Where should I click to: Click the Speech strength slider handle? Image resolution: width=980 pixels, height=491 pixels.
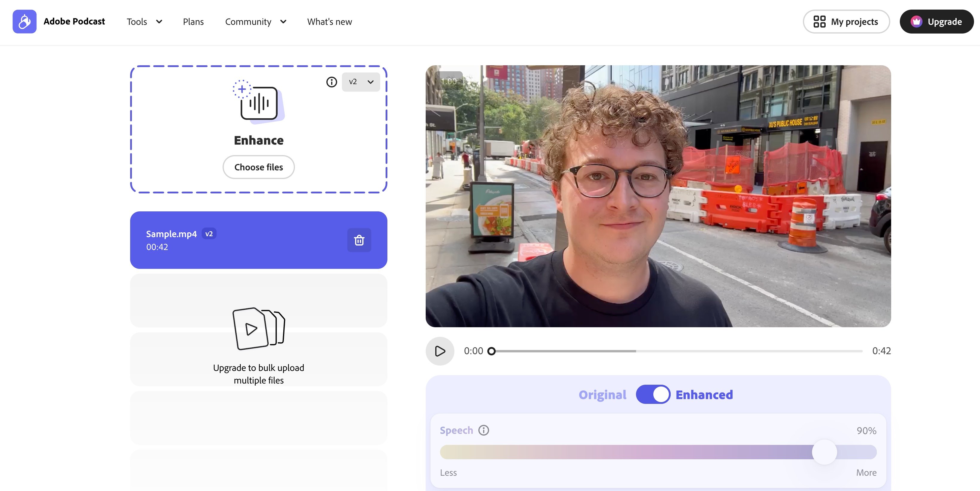click(x=824, y=452)
